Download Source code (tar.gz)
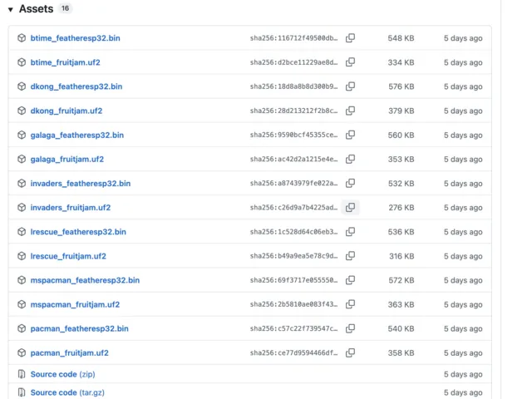 (67, 392)
